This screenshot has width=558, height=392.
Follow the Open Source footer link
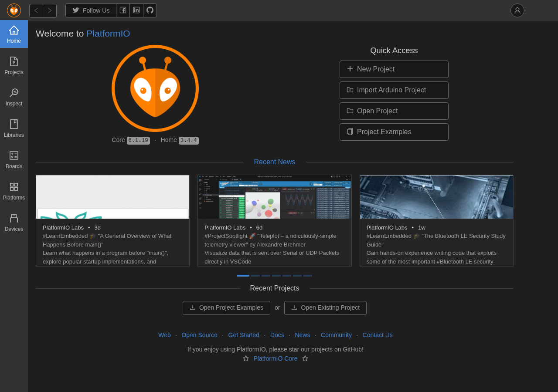click(199, 335)
